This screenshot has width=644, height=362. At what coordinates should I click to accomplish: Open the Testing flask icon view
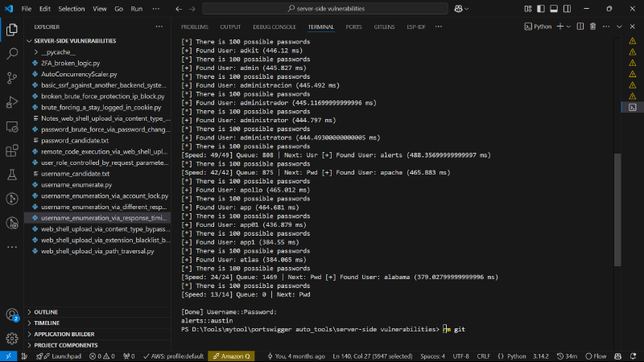[x=12, y=175]
